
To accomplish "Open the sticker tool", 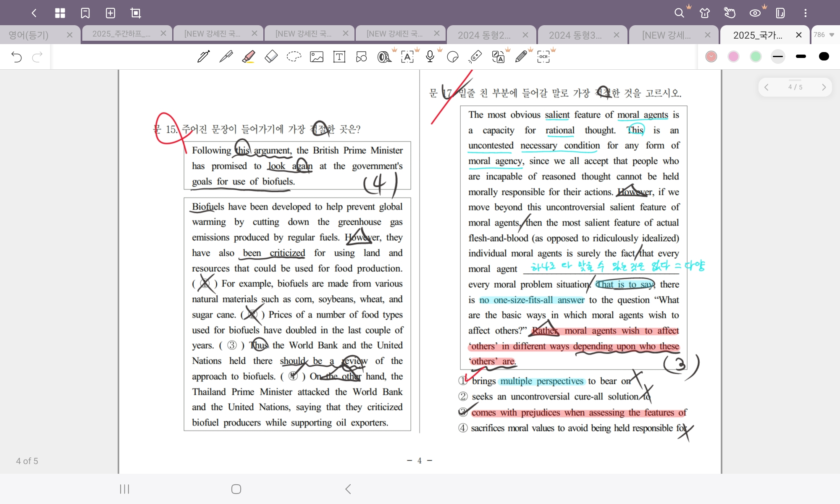I will 453,57.
